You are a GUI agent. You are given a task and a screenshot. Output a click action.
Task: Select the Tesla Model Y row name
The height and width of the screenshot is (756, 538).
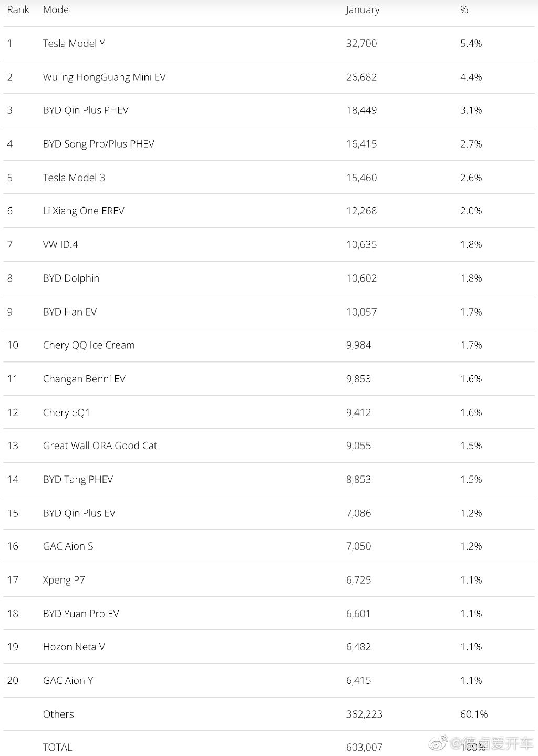click(74, 43)
